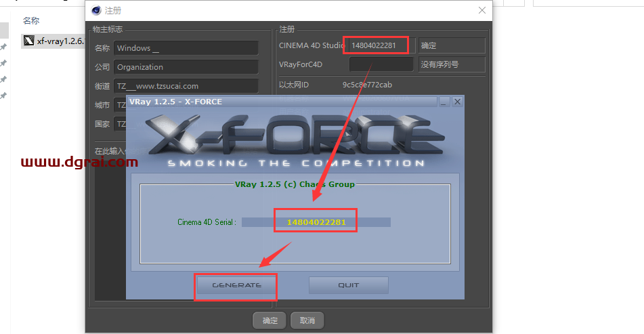The height and width of the screenshot is (334, 644).
Task: Click the 街道 field with tzsucai.com
Action: click(x=186, y=86)
